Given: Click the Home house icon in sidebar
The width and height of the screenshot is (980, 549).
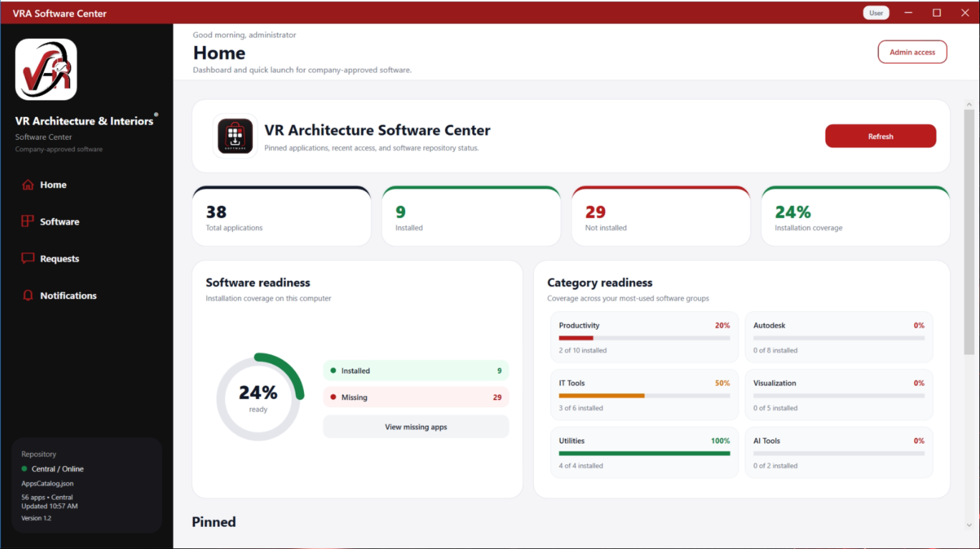Looking at the screenshot, I should 28,185.
